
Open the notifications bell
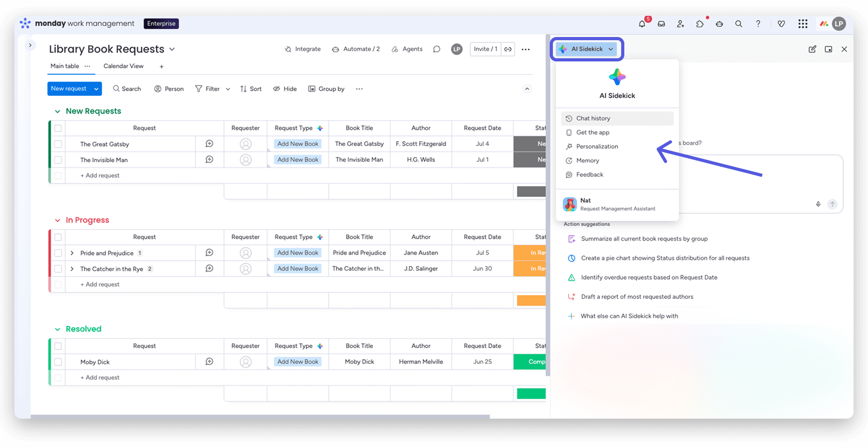[x=642, y=24]
